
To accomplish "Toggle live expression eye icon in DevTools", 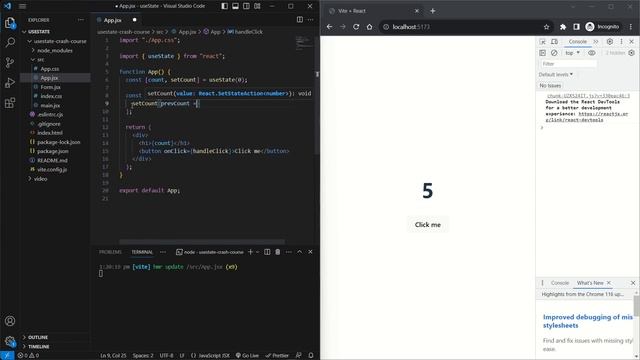I will [591, 53].
